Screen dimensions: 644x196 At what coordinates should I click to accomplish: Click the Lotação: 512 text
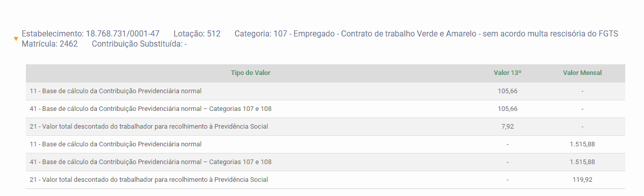tap(197, 34)
